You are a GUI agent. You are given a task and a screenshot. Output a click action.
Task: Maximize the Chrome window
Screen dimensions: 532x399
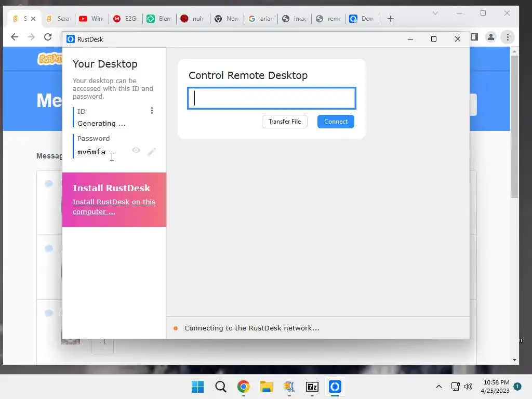(x=483, y=13)
